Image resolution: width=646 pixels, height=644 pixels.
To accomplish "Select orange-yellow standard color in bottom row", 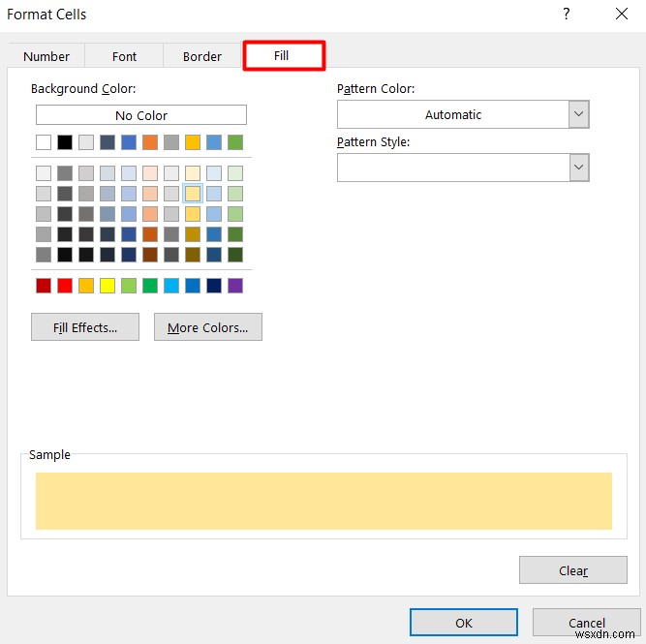I will click(86, 286).
